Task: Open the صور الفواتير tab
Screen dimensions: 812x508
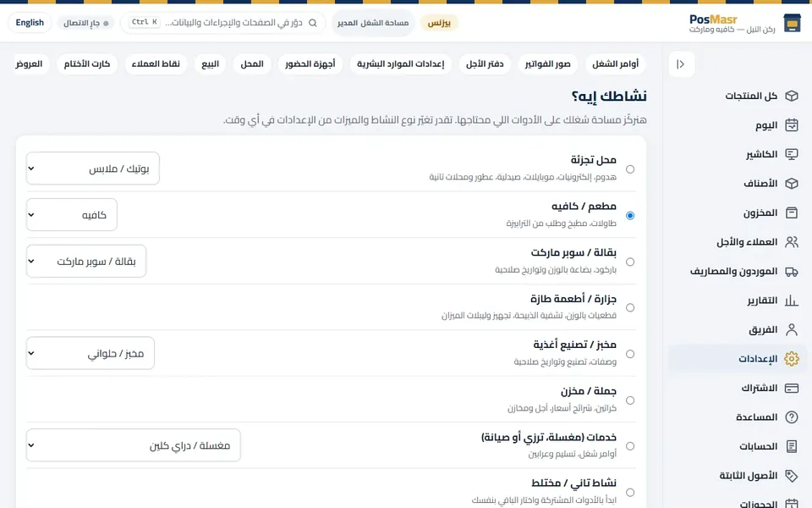Action: click(547, 64)
